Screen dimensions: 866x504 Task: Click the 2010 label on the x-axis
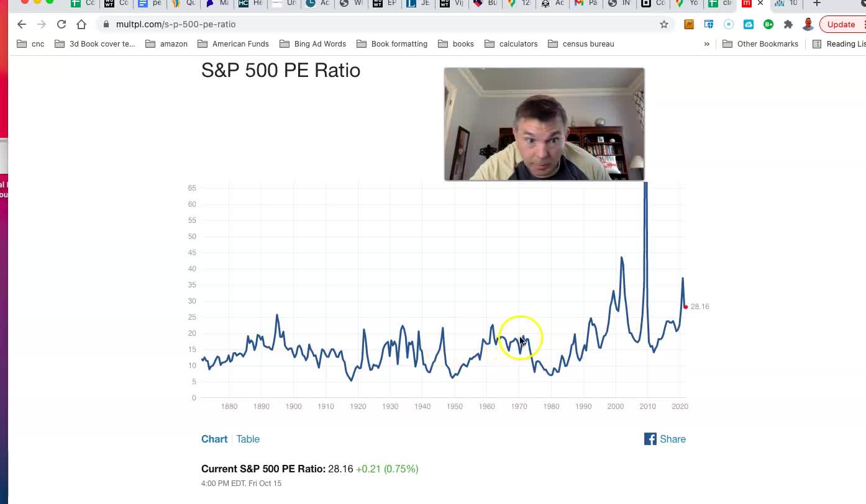[648, 407]
